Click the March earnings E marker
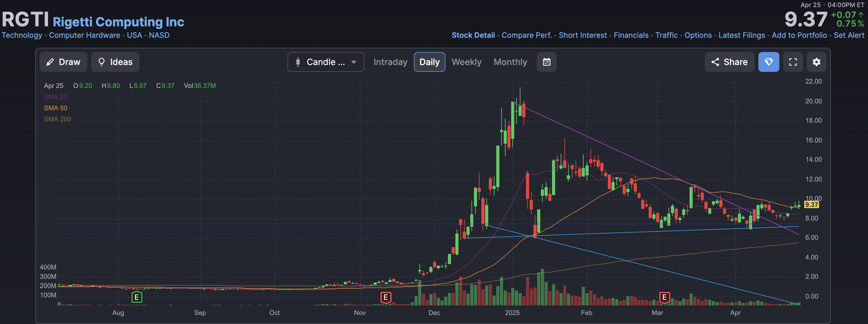Viewport: 868px width, 324px height. (x=664, y=297)
